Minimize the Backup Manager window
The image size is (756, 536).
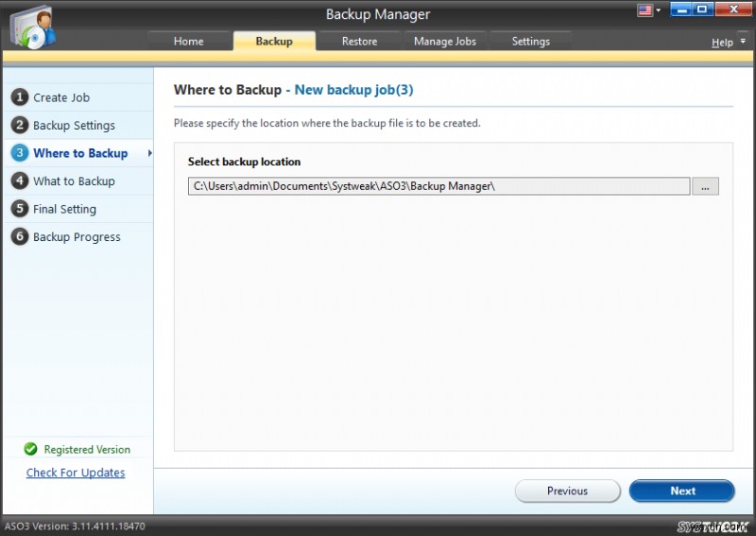pos(680,9)
